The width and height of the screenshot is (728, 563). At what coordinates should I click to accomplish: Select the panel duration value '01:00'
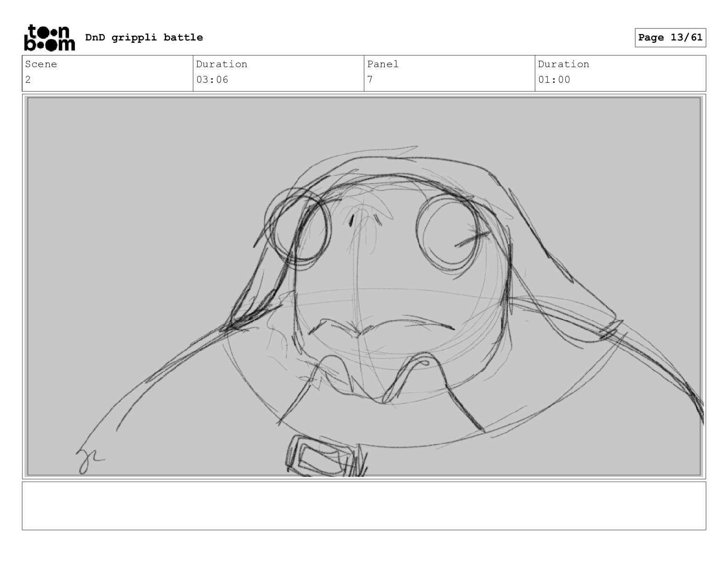tap(554, 80)
